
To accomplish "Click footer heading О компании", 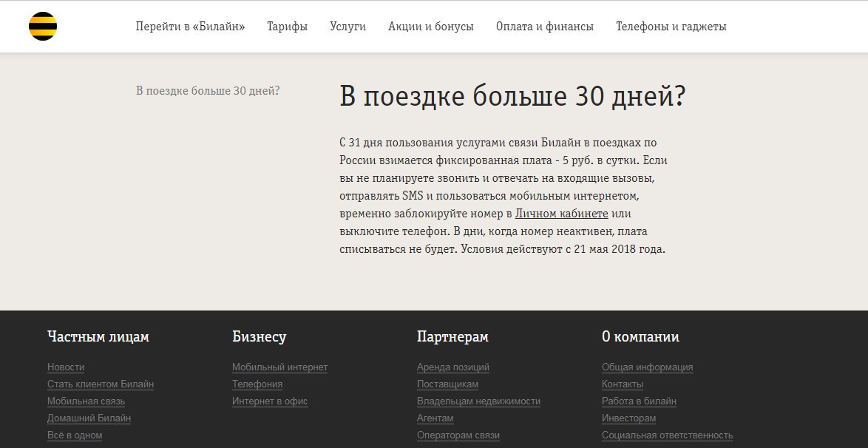I will [x=640, y=336].
